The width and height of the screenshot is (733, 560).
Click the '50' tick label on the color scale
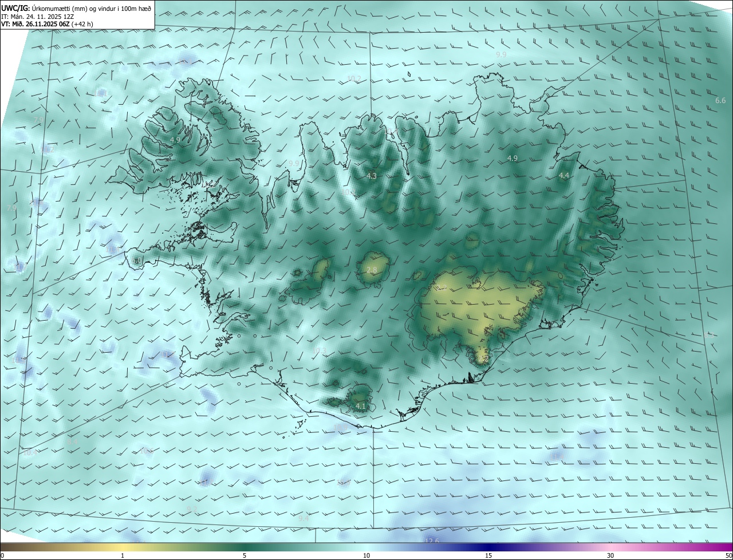coord(728,555)
